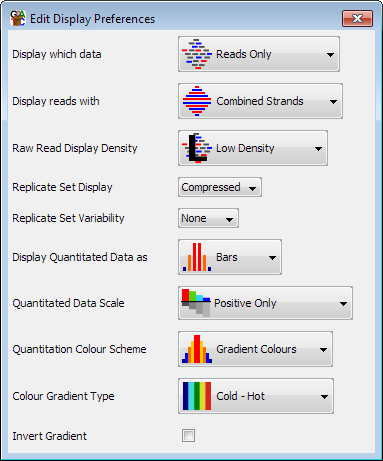Screen dimensions: 383x461
Task: Click the Cold - Hot gradient swatch
Action: point(197,396)
